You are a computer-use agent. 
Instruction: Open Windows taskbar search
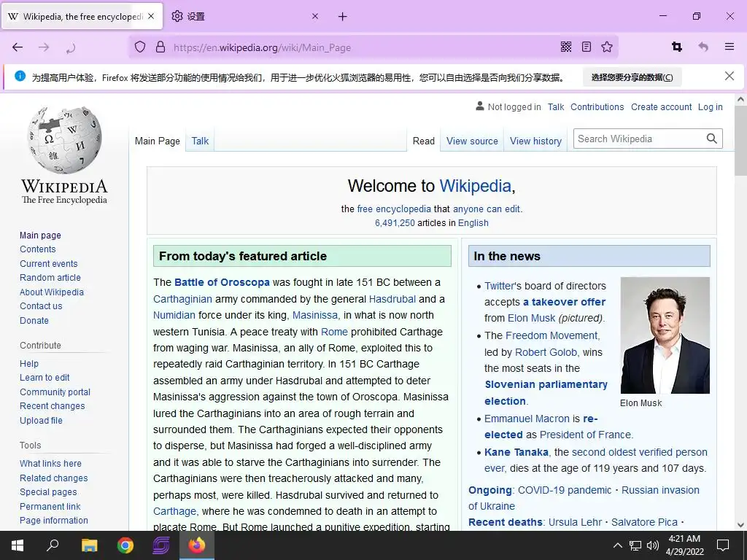pyautogui.click(x=53, y=545)
